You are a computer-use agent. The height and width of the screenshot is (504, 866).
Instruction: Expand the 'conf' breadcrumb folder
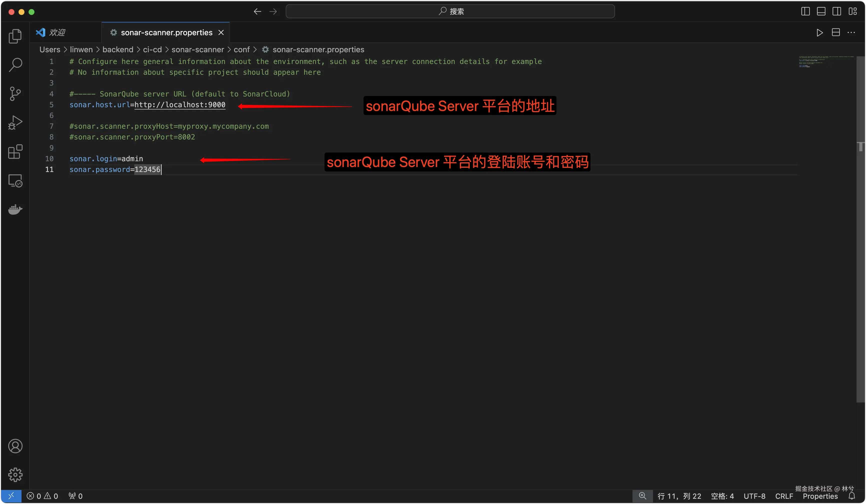point(241,49)
